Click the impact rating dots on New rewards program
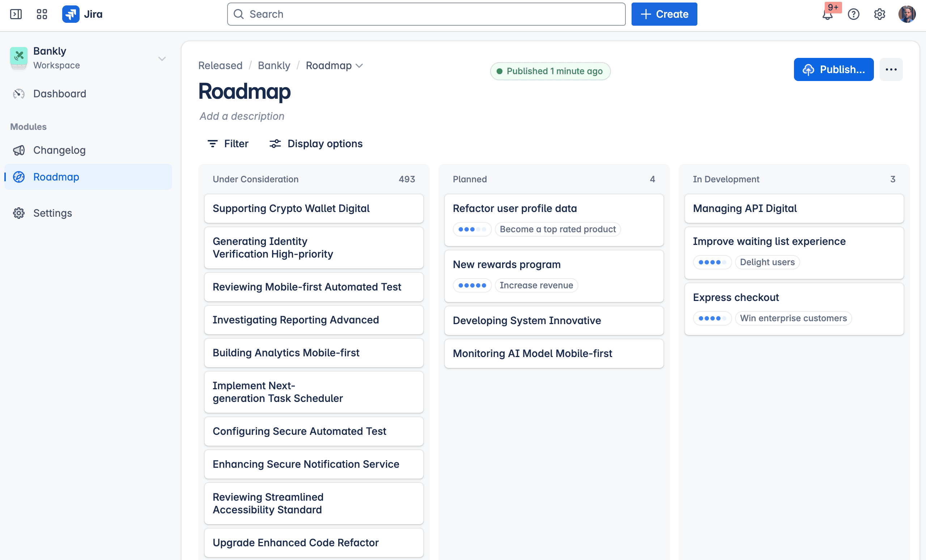 coord(472,285)
